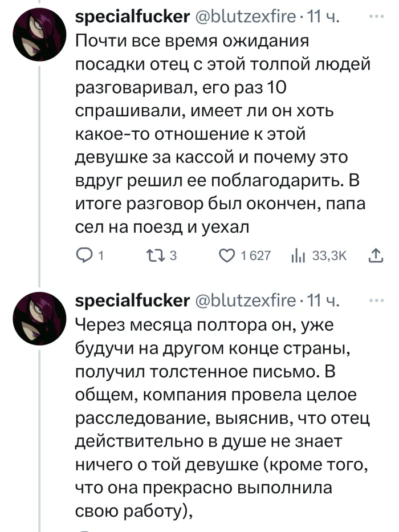This screenshot has width=399, height=532.
Task: Open the display name on the first tweet
Action: [x=133, y=17]
